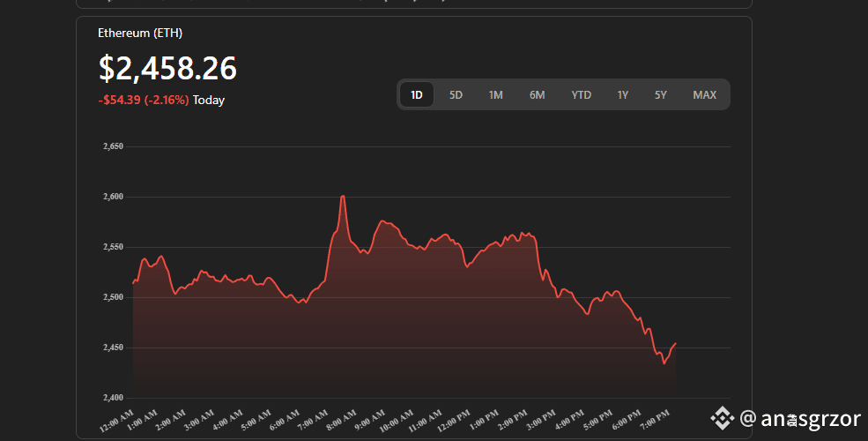Click the 12:00 PM x-axis label

point(453,421)
